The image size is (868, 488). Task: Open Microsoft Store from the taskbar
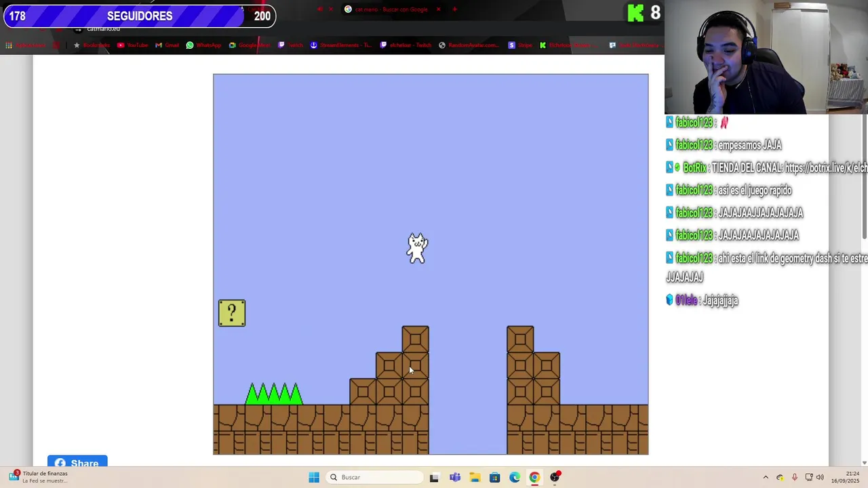coord(494,477)
